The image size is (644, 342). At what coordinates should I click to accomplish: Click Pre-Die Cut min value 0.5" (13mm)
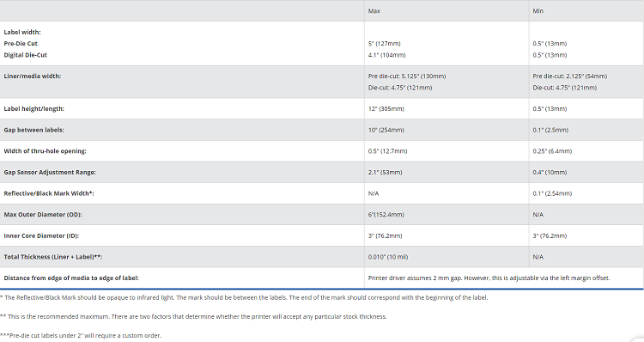[x=550, y=44]
